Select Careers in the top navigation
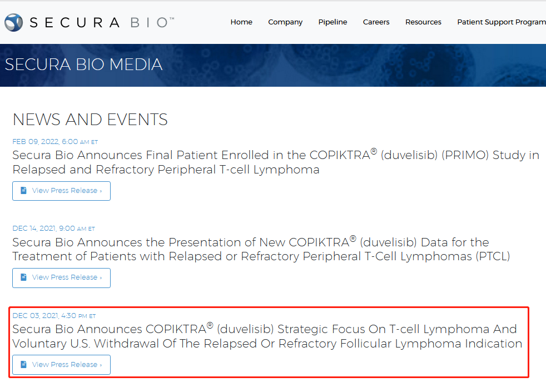The image size is (546, 392). [x=376, y=22]
